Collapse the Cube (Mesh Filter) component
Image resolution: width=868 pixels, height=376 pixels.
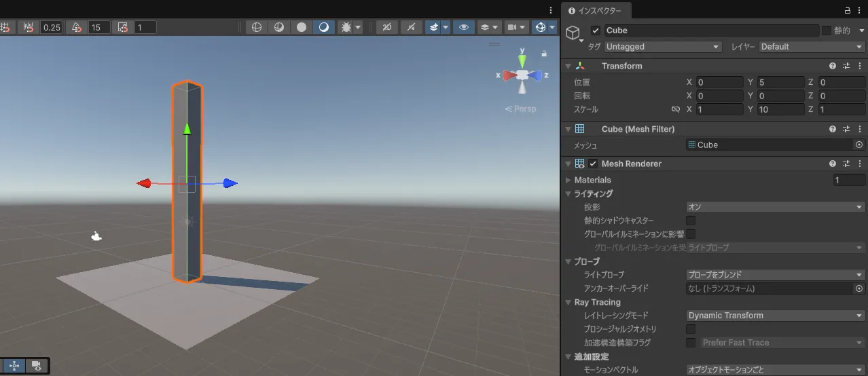568,129
